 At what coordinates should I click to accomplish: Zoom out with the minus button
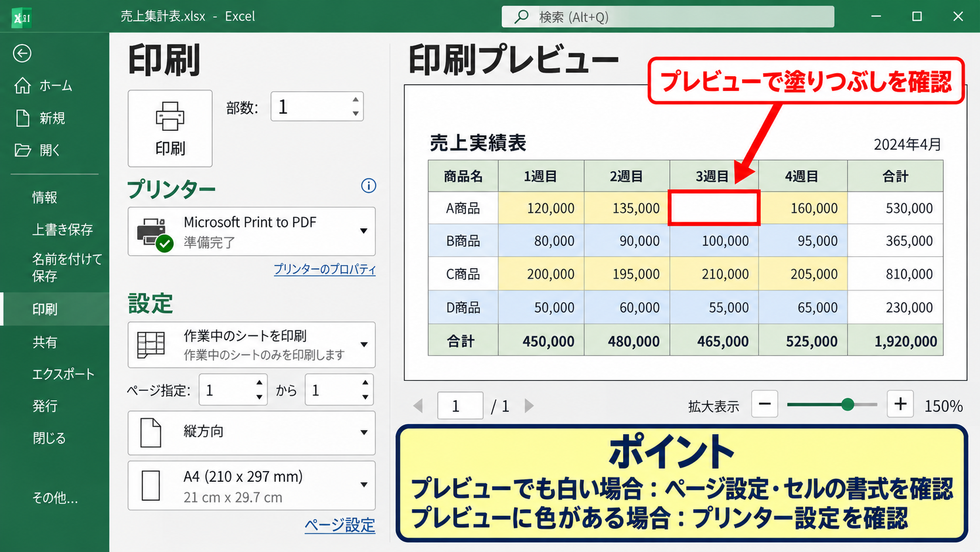pyautogui.click(x=764, y=404)
